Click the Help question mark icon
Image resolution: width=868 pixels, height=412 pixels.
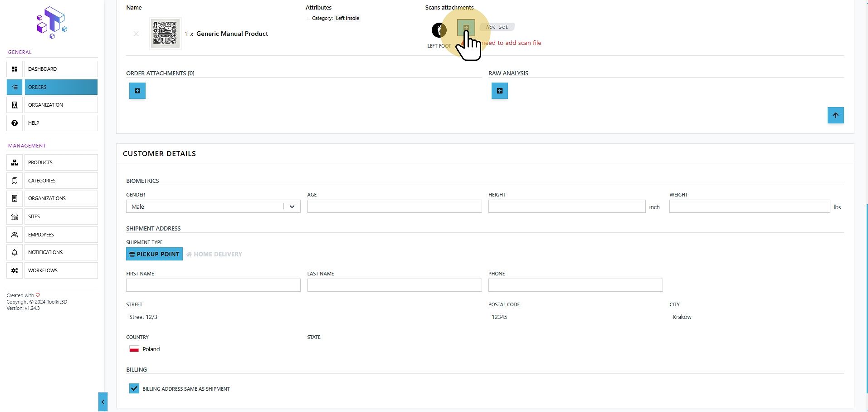click(15, 123)
